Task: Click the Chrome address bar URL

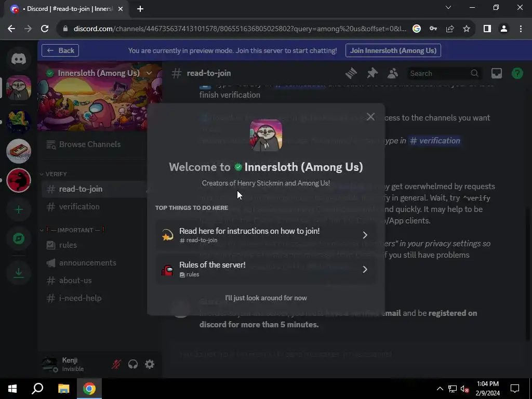Action: [x=240, y=29]
